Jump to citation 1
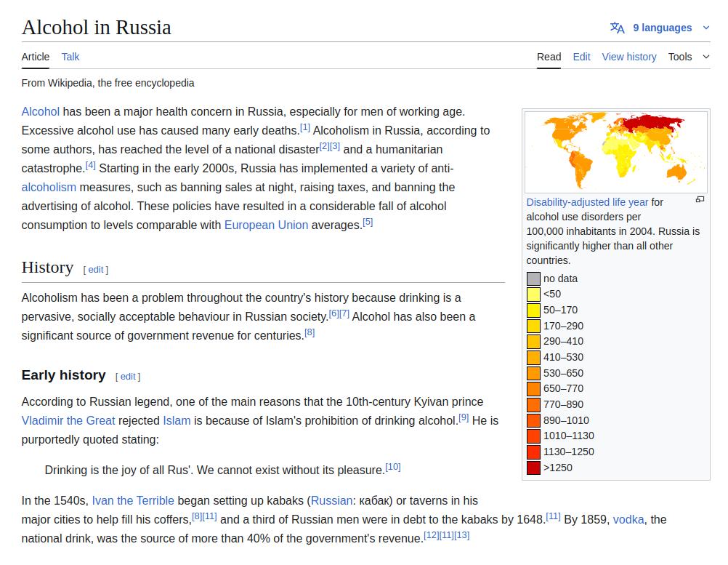728x565 pixels. [x=305, y=127]
